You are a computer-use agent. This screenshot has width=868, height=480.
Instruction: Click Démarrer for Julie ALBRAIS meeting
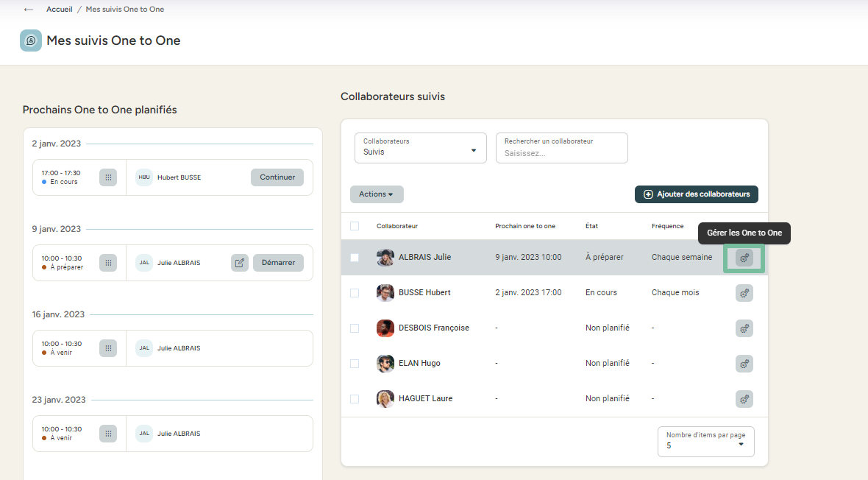coord(278,263)
